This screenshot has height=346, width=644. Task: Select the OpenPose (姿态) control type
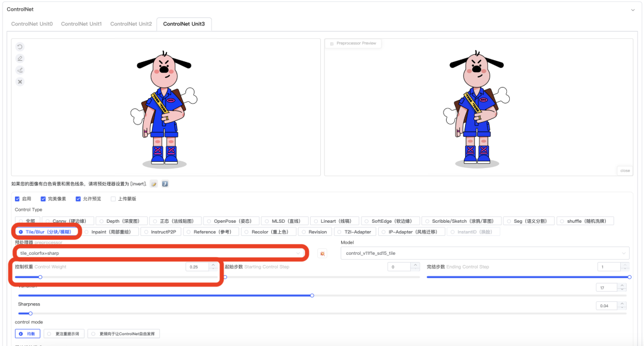point(231,221)
